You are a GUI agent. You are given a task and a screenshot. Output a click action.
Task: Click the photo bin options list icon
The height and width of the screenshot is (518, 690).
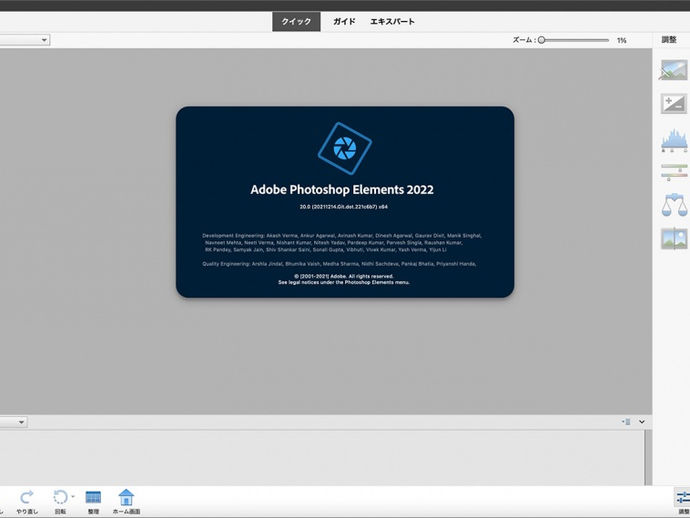pyautogui.click(x=626, y=422)
